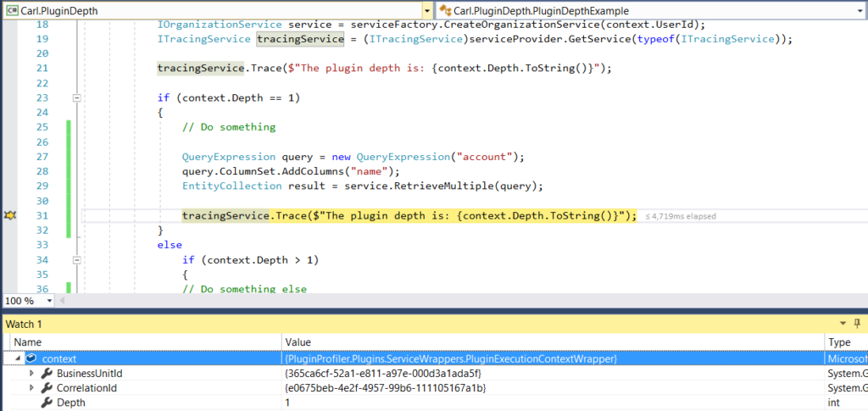The height and width of the screenshot is (411, 868).
Task: Click the context value PluginExecutionContextWrapper
Action: coord(451,359)
